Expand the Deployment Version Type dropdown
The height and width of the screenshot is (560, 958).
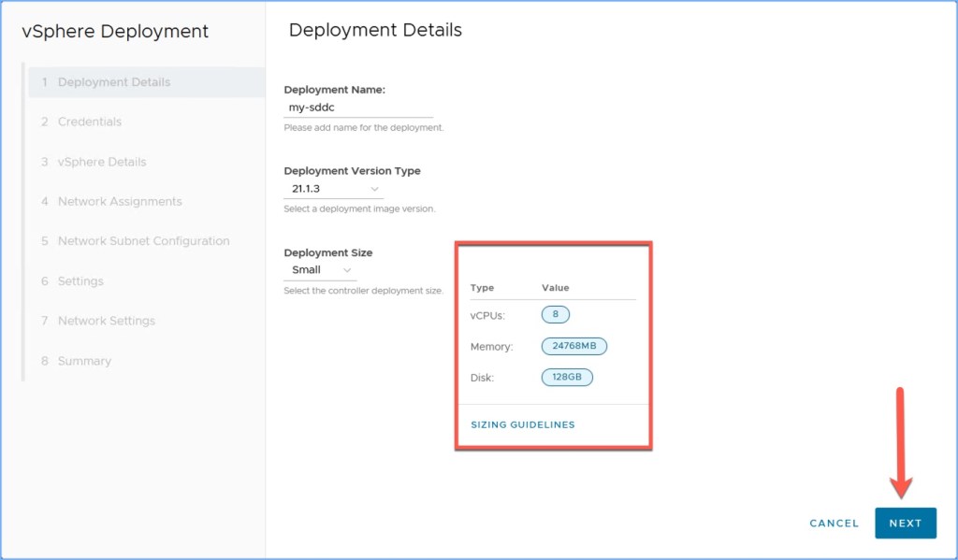(x=333, y=189)
